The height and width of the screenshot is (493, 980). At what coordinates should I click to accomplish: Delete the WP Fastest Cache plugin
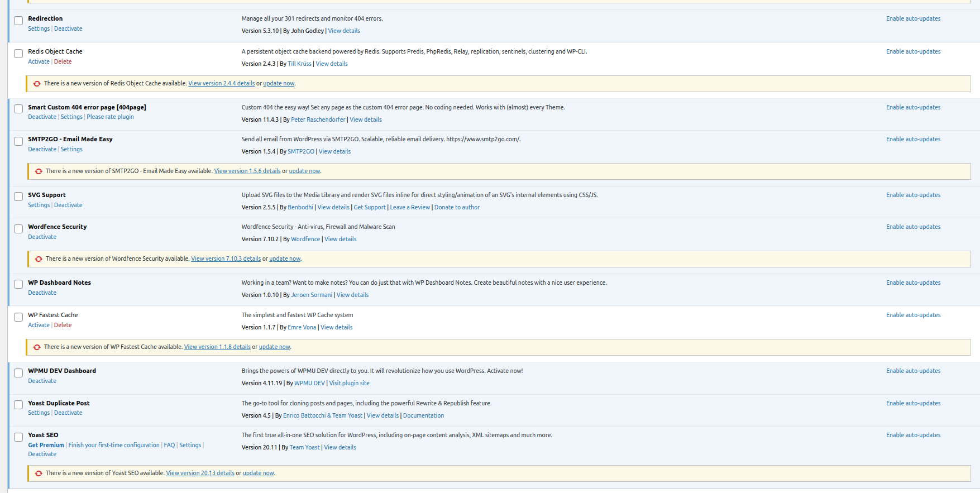coord(63,325)
